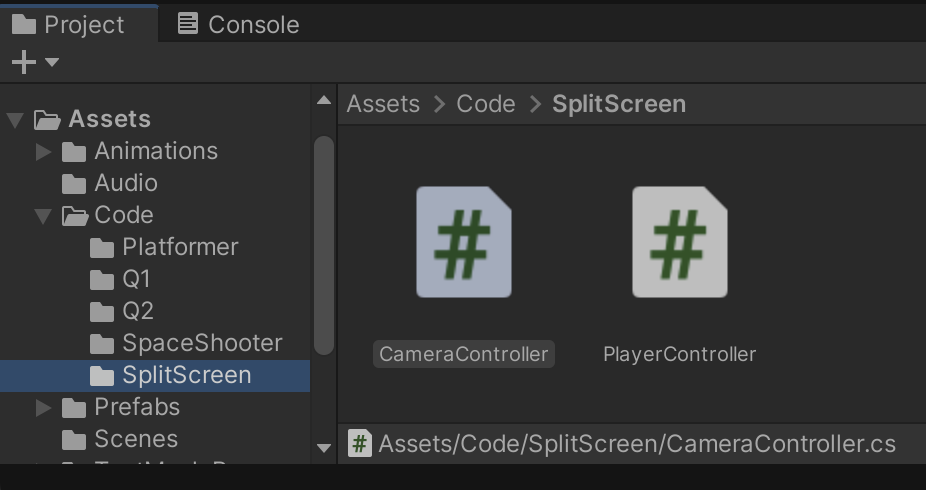Click the Scenes folder icon

(74, 439)
